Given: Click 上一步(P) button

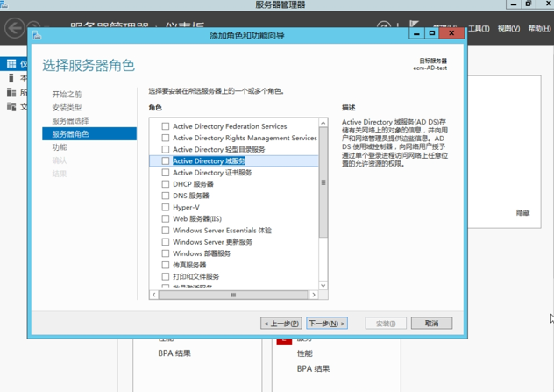Looking at the screenshot, I should (281, 323).
